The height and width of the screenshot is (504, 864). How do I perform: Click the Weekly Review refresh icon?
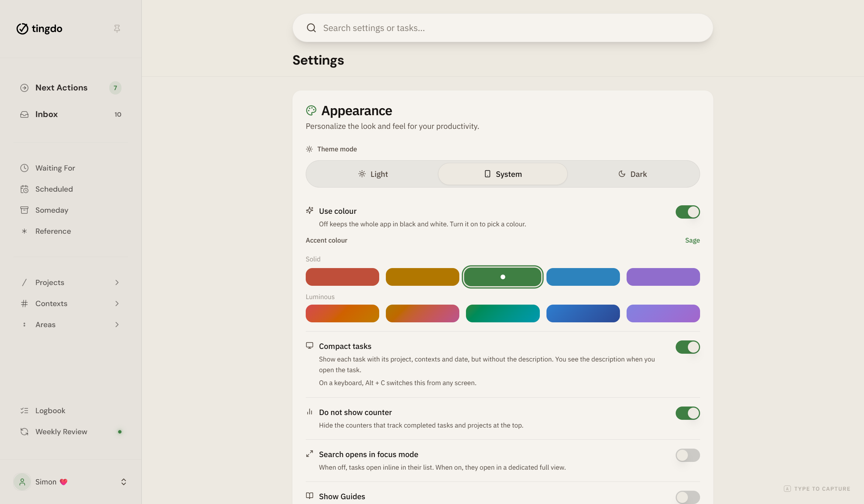pyautogui.click(x=24, y=432)
